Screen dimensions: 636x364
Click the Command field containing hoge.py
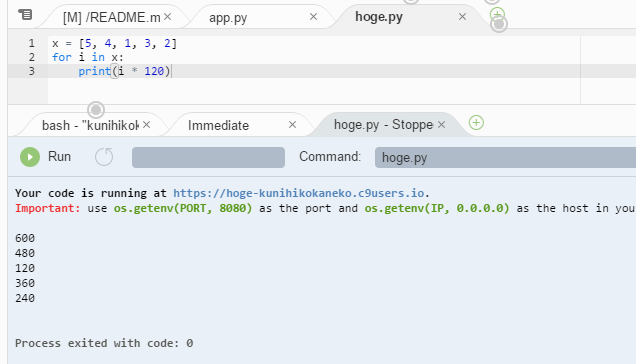[505, 157]
